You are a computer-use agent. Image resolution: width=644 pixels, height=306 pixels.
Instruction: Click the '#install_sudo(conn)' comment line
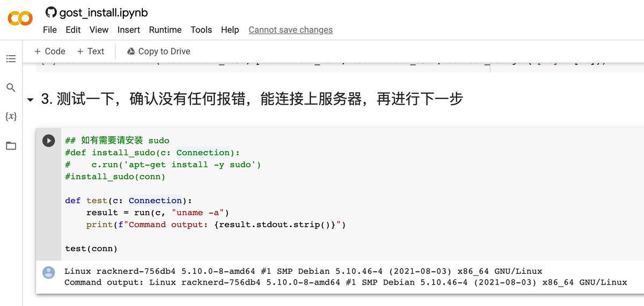tap(115, 176)
